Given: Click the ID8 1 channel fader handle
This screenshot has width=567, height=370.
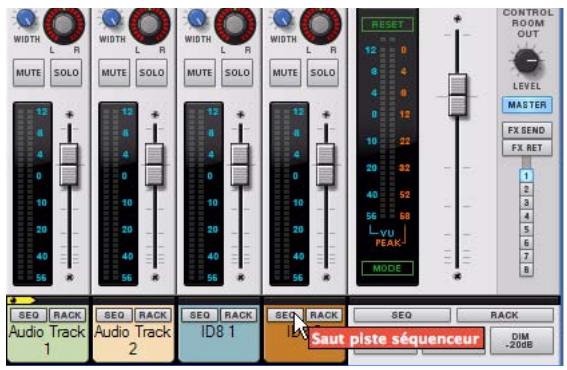Looking at the screenshot, I should (x=240, y=165).
